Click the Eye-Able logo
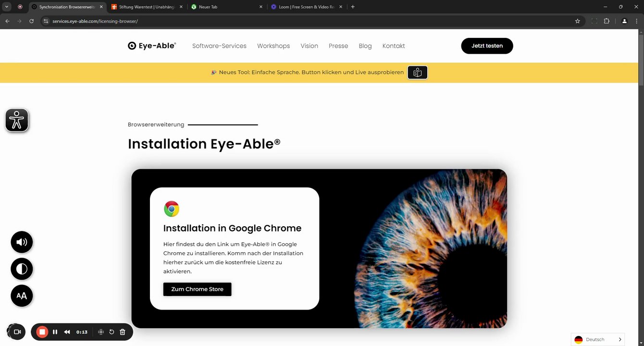The image size is (644, 346). (152, 46)
